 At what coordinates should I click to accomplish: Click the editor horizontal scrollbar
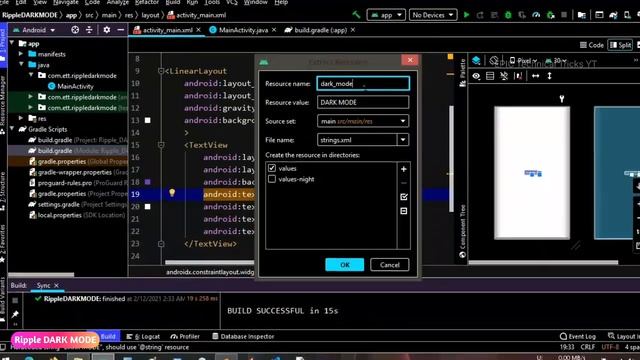209,262
